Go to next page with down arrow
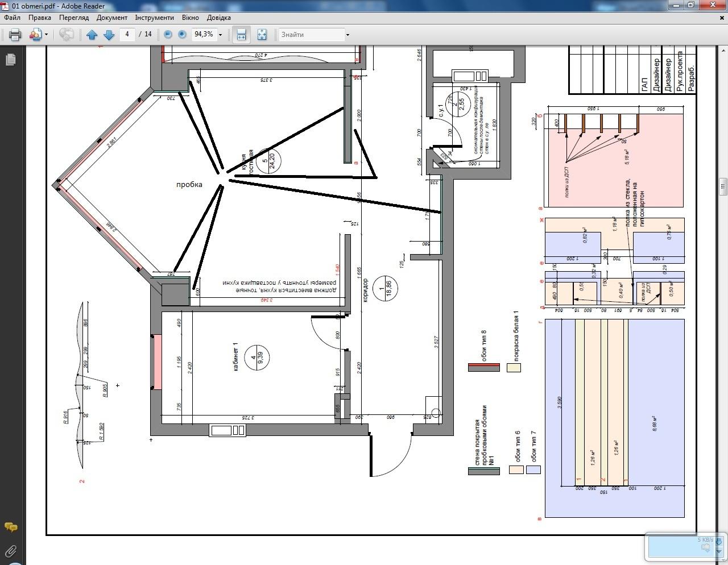728x565 pixels. (x=109, y=35)
